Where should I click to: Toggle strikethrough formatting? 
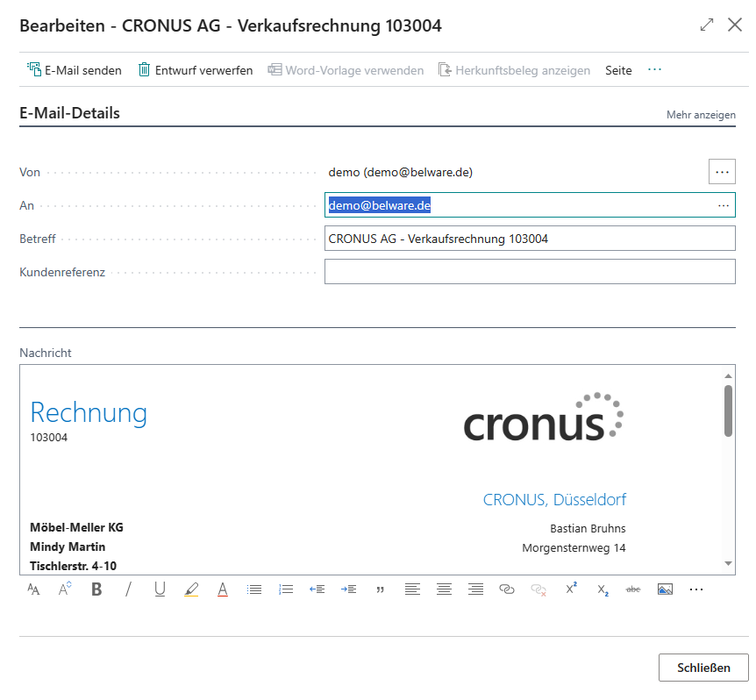633,589
